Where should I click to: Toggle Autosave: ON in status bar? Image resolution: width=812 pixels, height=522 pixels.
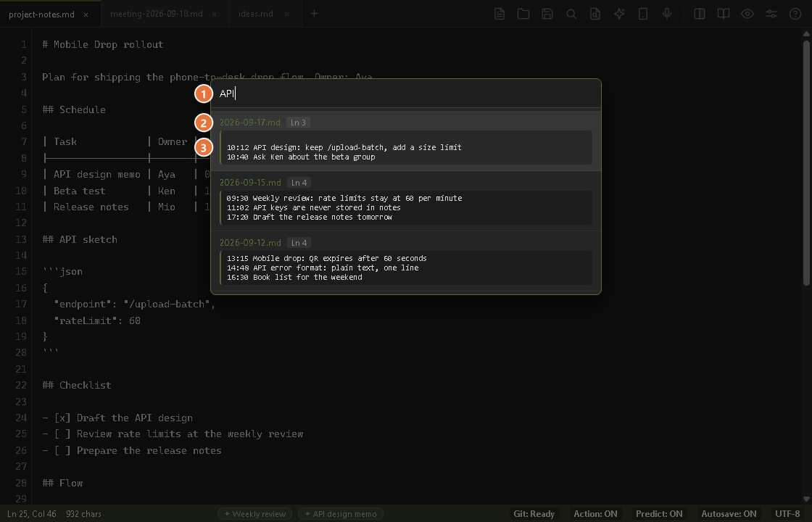729,514
